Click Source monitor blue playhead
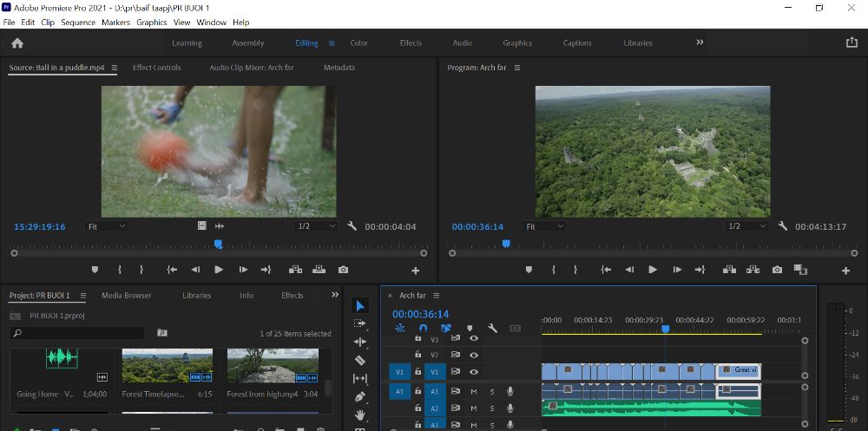 tap(218, 244)
